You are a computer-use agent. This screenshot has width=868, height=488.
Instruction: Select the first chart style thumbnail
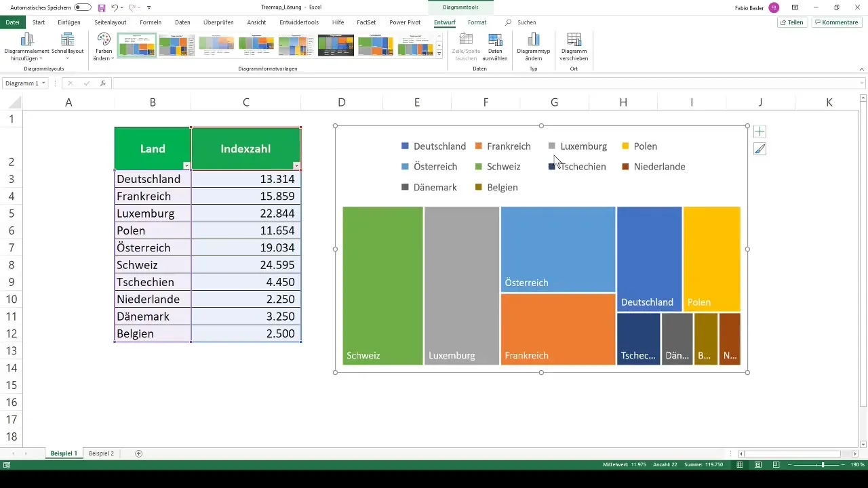[x=137, y=45]
